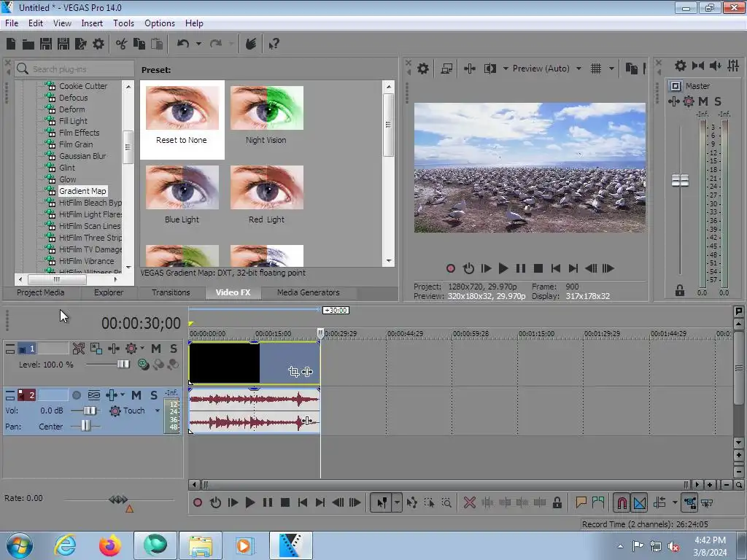The height and width of the screenshot is (560, 747).
Task: Open the File menu
Action: tap(12, 23)
